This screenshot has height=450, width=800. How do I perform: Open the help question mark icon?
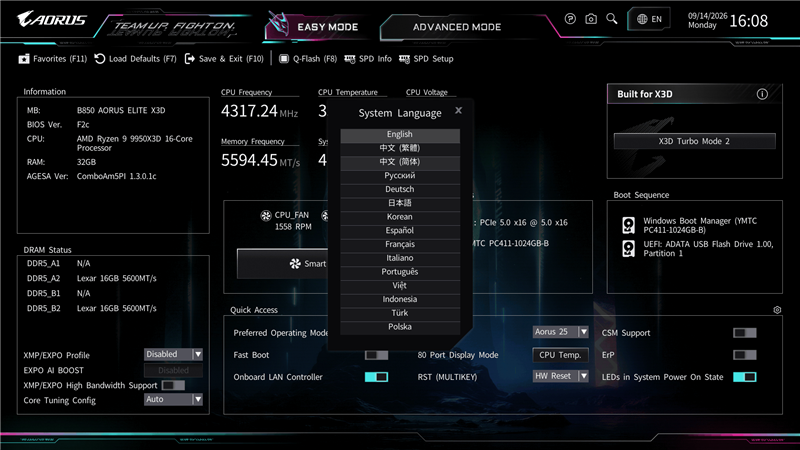tap(570, 19)
